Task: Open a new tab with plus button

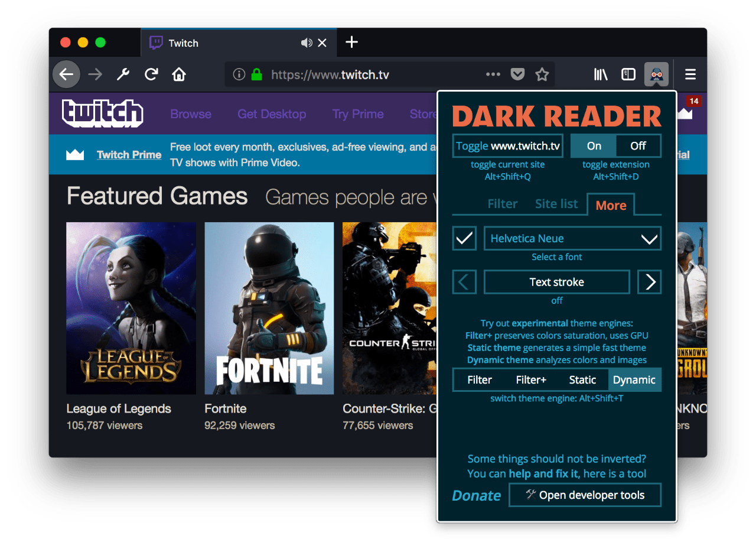Action: (x=351, y=42)
